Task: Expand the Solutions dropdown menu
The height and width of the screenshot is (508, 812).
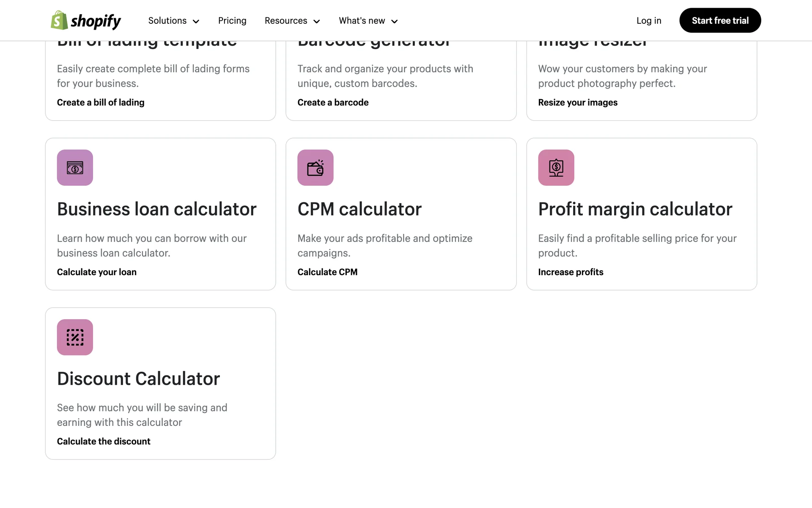Action: [173, 21]
